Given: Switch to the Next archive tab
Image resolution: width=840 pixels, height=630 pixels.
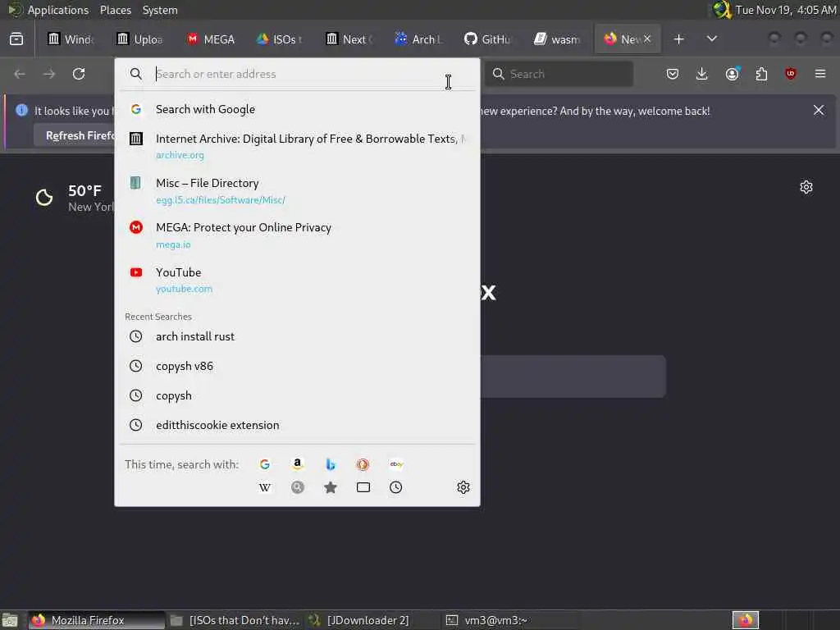Looking at the screenshot, I should pyautogui.click(x=349, y=39).
